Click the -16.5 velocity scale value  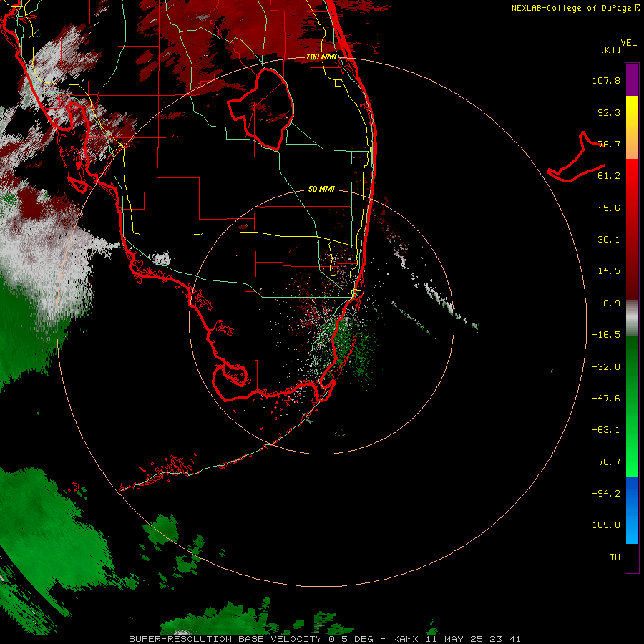point(606,335)
